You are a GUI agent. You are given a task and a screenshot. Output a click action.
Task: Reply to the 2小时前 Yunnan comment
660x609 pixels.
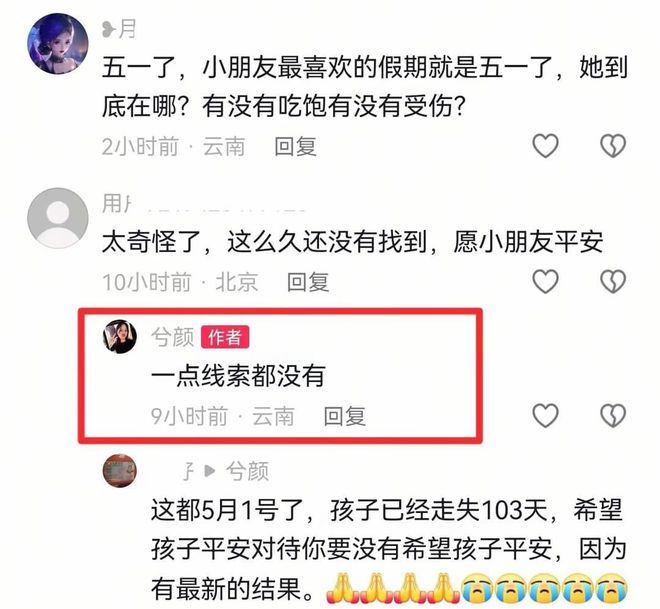pos(295,146)
